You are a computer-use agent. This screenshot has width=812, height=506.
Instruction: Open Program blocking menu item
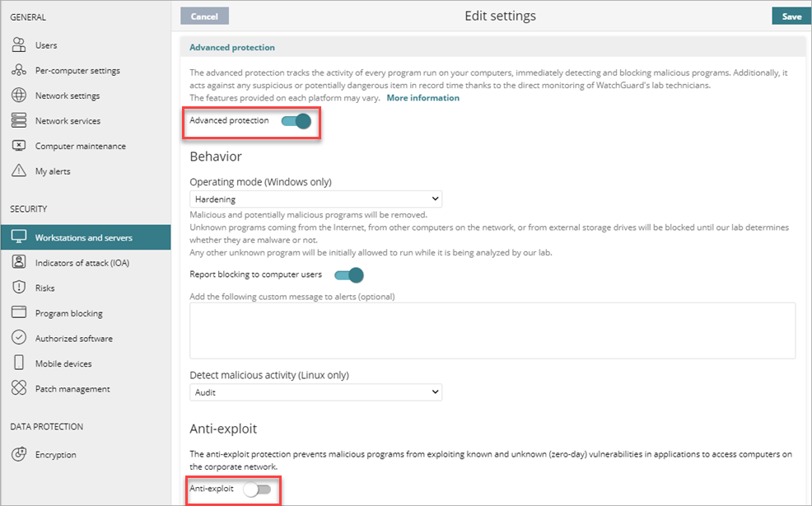coord(68,313)
